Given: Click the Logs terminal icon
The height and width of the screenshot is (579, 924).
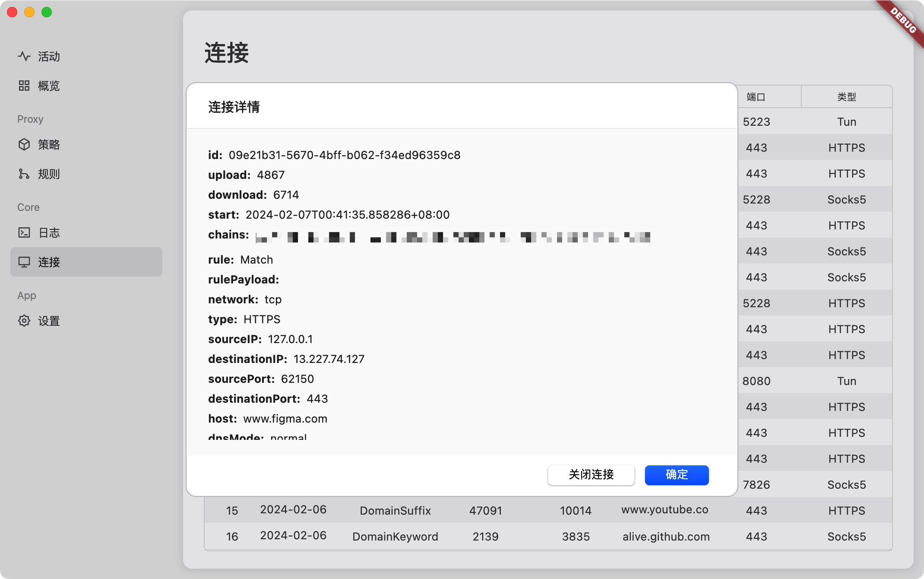Looking at the screenshot, I should pyautogui.click(x=24, y=232).
